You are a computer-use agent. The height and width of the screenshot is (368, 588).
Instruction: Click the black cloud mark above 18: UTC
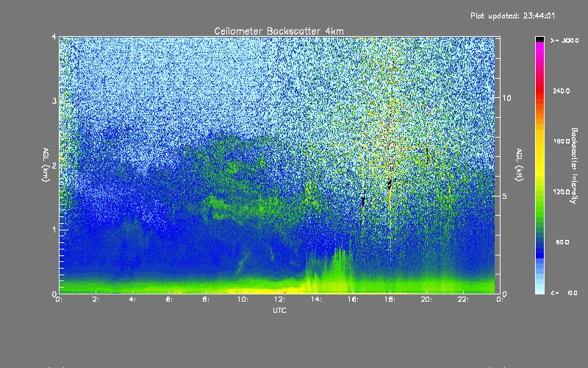[390, 184]
